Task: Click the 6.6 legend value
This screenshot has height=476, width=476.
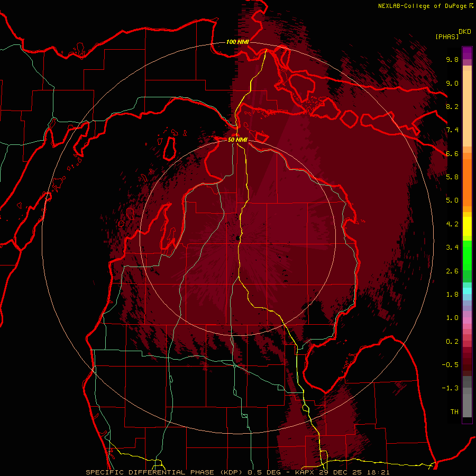Action: pyautogui.click(x=452, y=153)
